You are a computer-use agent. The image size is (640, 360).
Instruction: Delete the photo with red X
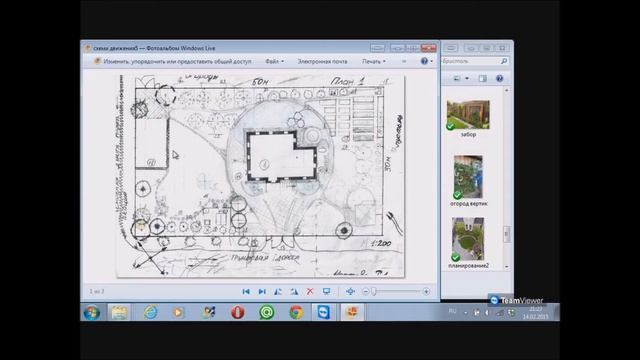tap(310, 291)
